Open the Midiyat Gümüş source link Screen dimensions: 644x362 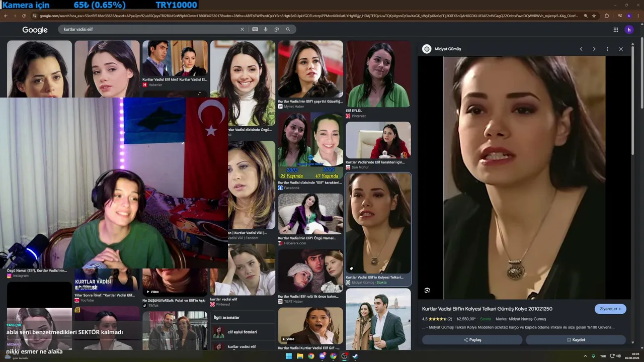tap(442, 49)
